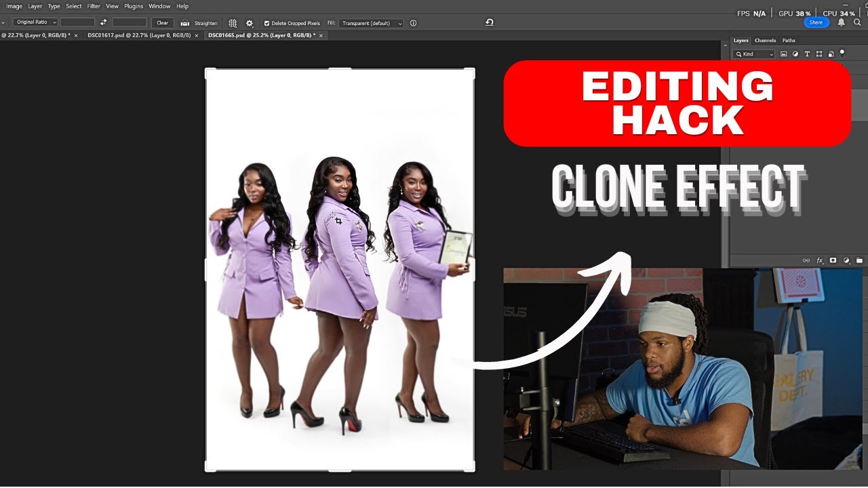Uncheck the Delete Cropped Pixels checkbox

(x=267, y=23)
